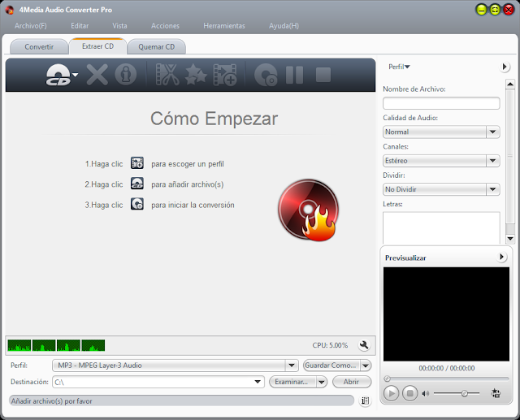520x420 pixels.
Task: Open the Editar menu
Action: point(80,26)
